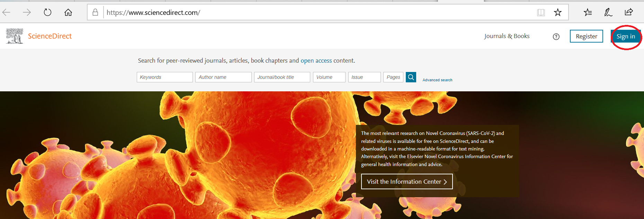Click the add notes pen icon

click(608, 12)
